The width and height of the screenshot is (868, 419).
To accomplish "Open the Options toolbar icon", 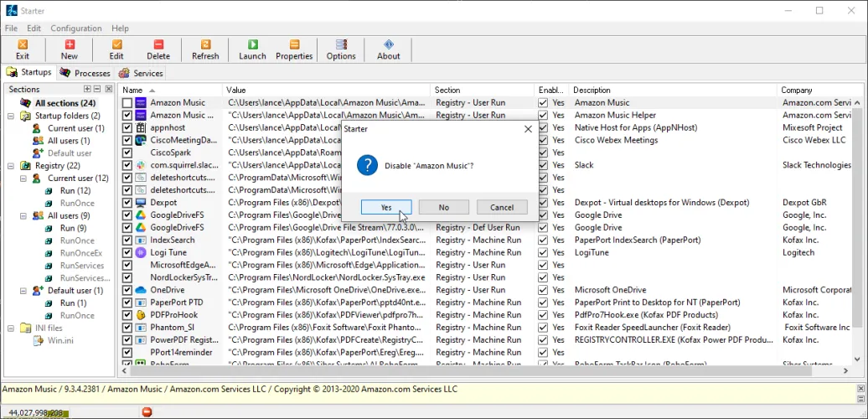I will coord(341,49).
